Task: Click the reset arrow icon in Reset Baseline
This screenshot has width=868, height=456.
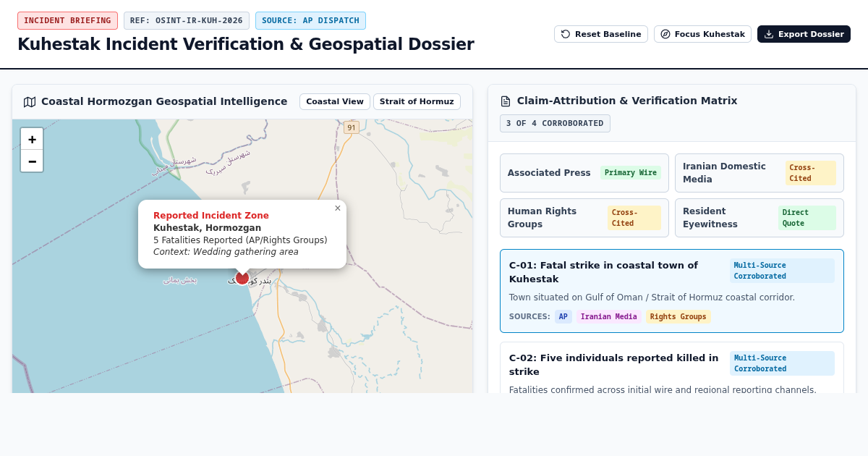Action: tap(566, 34)
